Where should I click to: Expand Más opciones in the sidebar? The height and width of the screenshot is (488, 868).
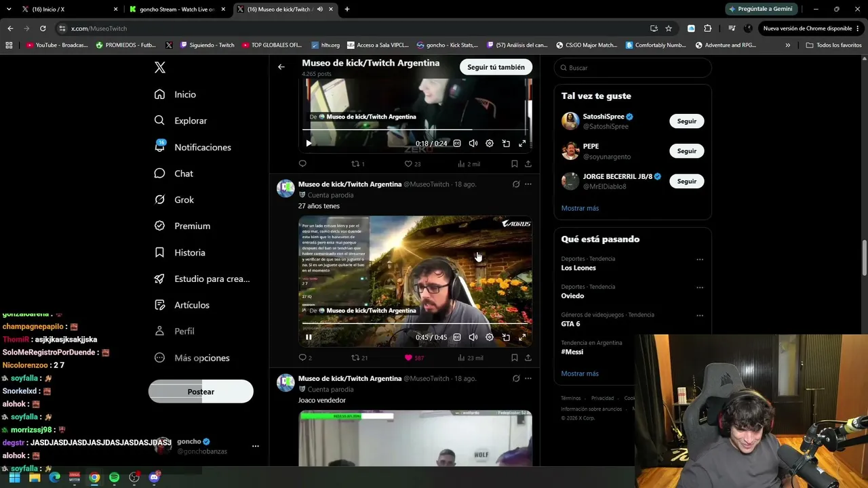point(192,358)
